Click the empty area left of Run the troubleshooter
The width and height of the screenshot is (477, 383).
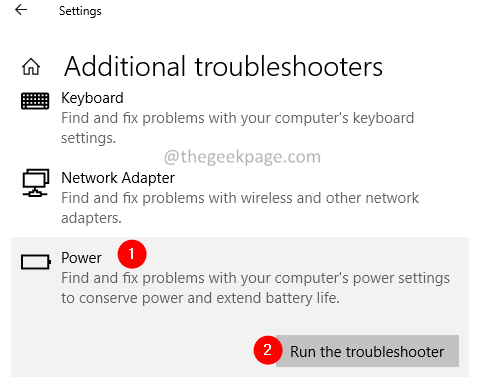click(132, 351)
